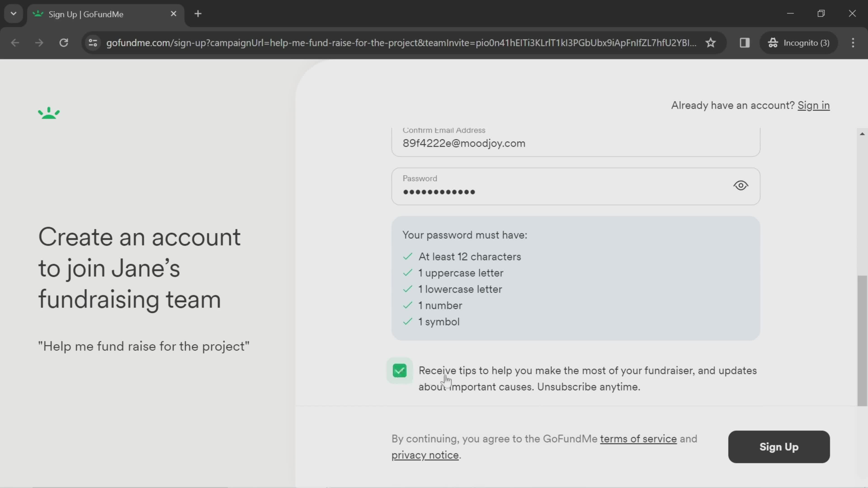Open Chrome's three-dot menu
The width and height of the screenshot is (868, 488).
point(853,43)
